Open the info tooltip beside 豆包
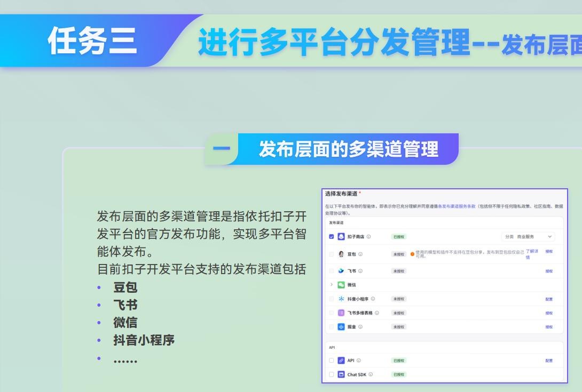 [x=360, y=254]
